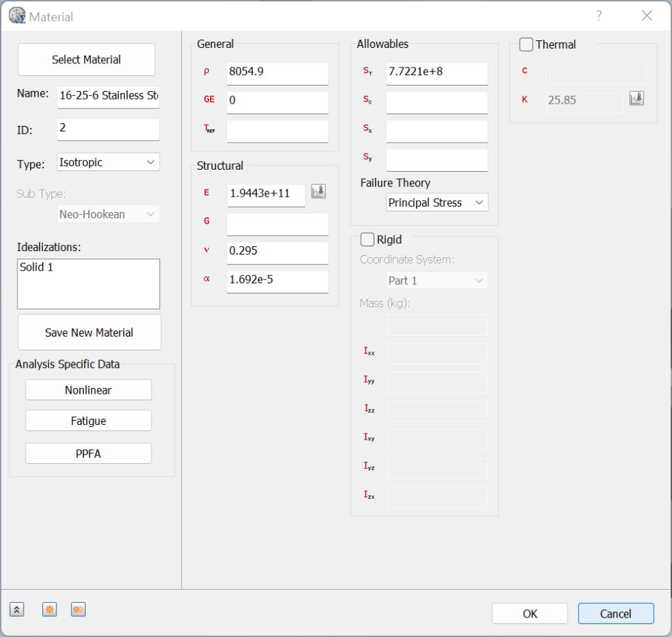
Task: Tick the Rigid checkbox
Action: [367, 240]
